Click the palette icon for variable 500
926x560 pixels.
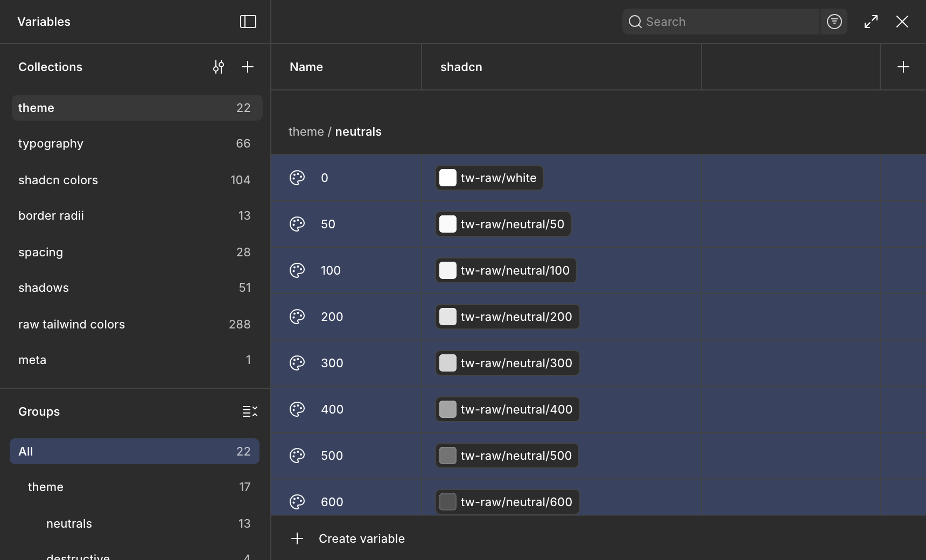click(x=297, y=456)
